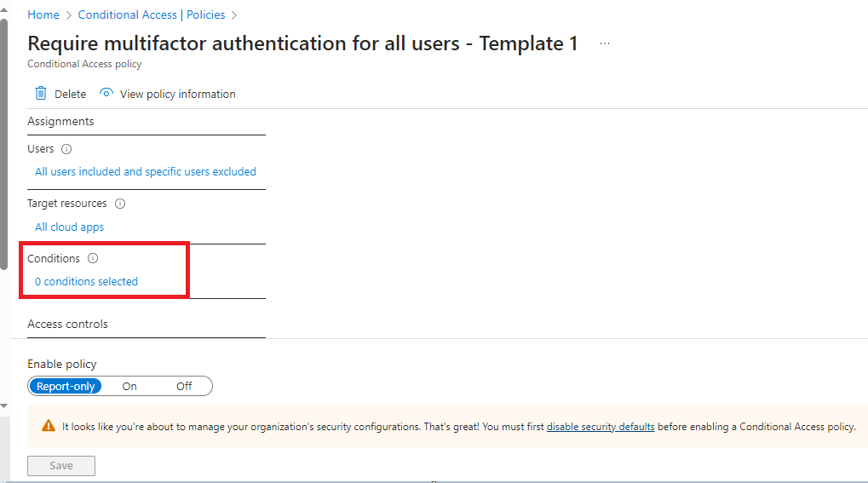868x483 pixels.
Task: Click the info icon next to Users
Action: [x=67, y=149]
